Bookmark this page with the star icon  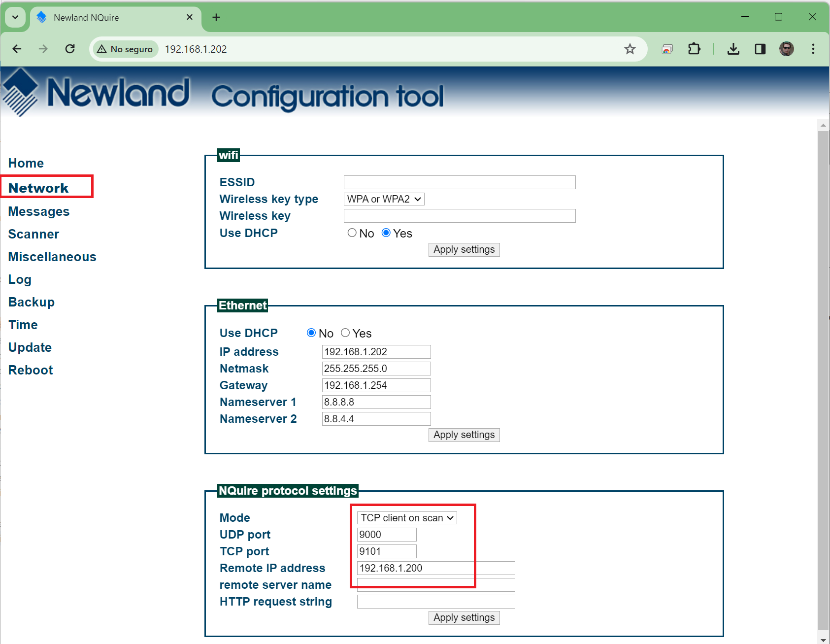[x=630, y=49]
